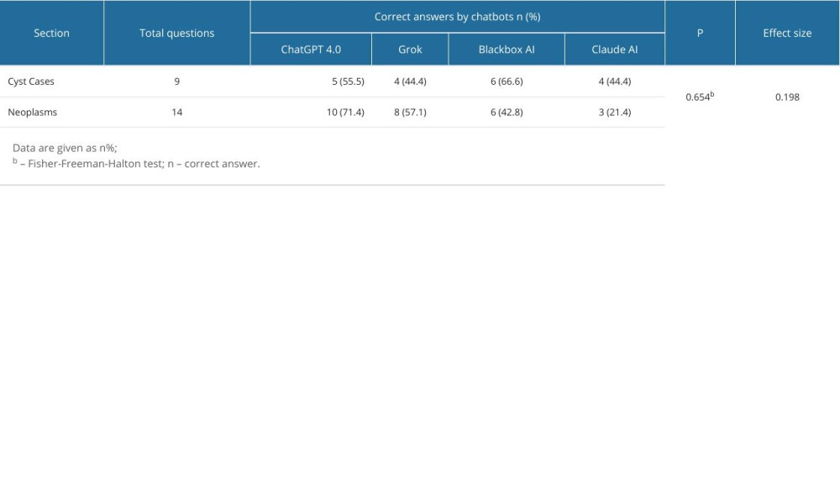Image resolution: width=840 pixels, height=504 pixels.
Task: Select the Section column header
Action: click(x=51, y=34)
